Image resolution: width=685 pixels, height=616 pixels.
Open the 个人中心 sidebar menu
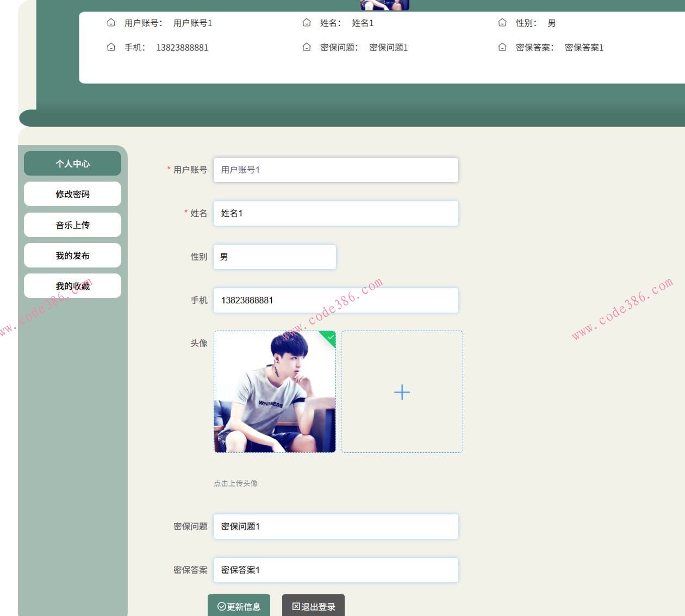coord(72,164)
